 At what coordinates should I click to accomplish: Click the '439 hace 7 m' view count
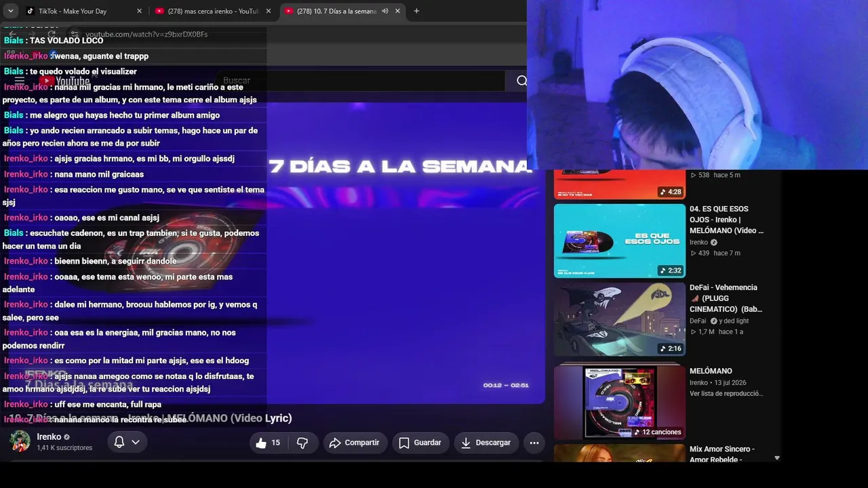tap(715, 253)
